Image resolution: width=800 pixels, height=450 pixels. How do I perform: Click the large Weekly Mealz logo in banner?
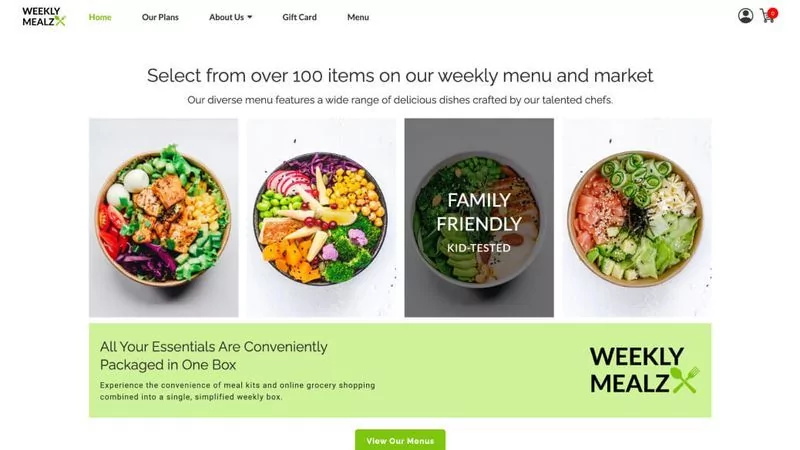(x=644, y=370)
